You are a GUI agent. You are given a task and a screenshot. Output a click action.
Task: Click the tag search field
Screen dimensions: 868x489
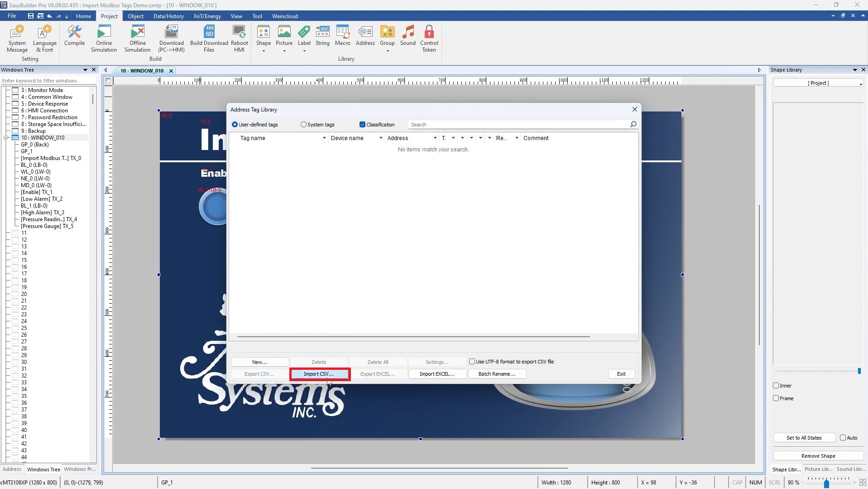(x=516, y=124)
